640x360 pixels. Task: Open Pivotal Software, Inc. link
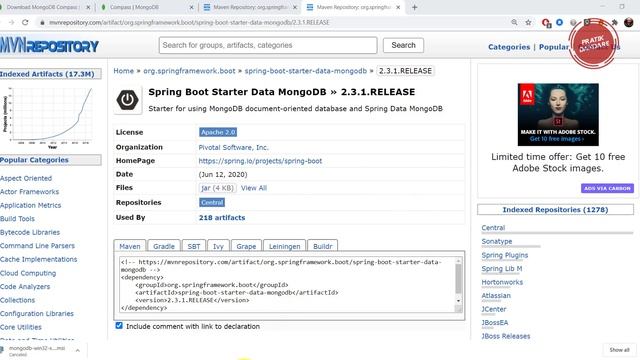[233, 147]
